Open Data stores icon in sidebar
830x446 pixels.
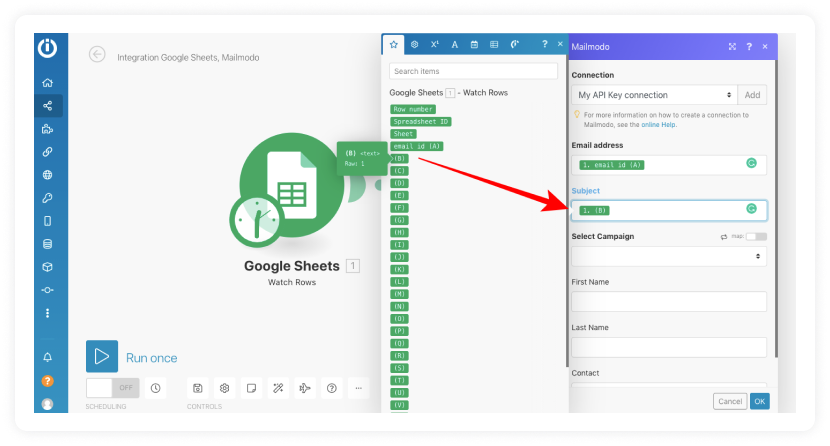pyautogui.click(x=48, y=244)
